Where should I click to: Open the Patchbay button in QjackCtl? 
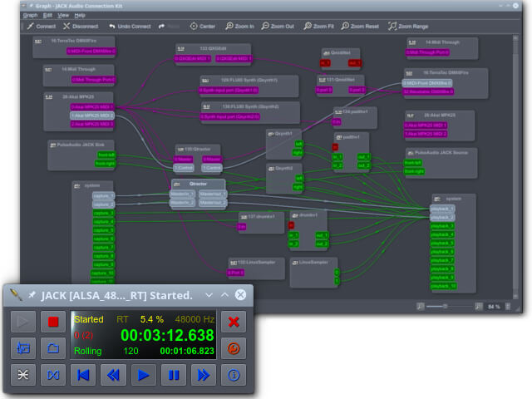(52, 375)
